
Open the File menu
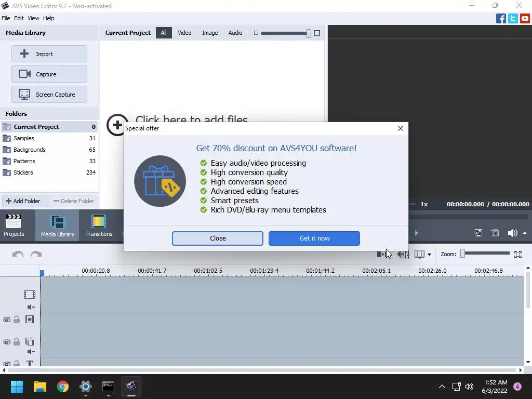(6, 18)
